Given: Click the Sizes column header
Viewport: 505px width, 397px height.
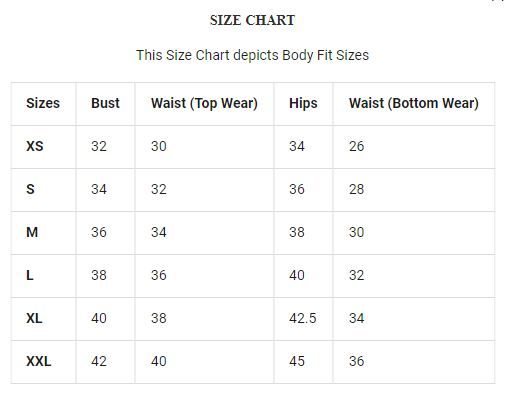Looking at the screenshot, I should click(43, 103).
